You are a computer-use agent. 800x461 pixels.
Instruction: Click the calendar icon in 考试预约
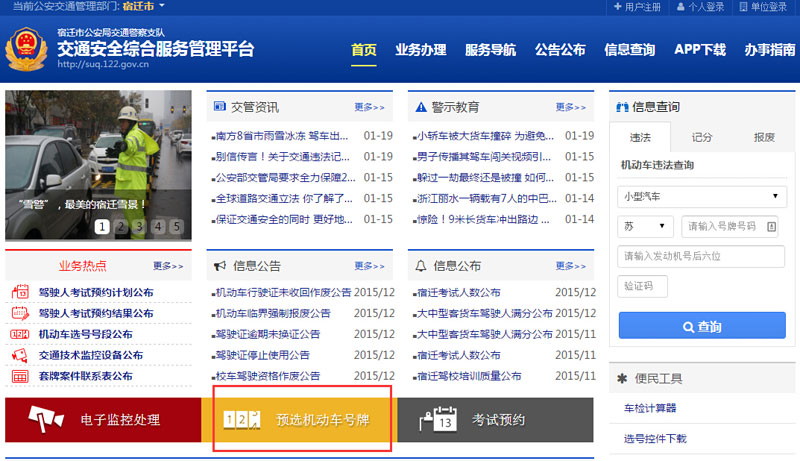[x=438, y=419]
